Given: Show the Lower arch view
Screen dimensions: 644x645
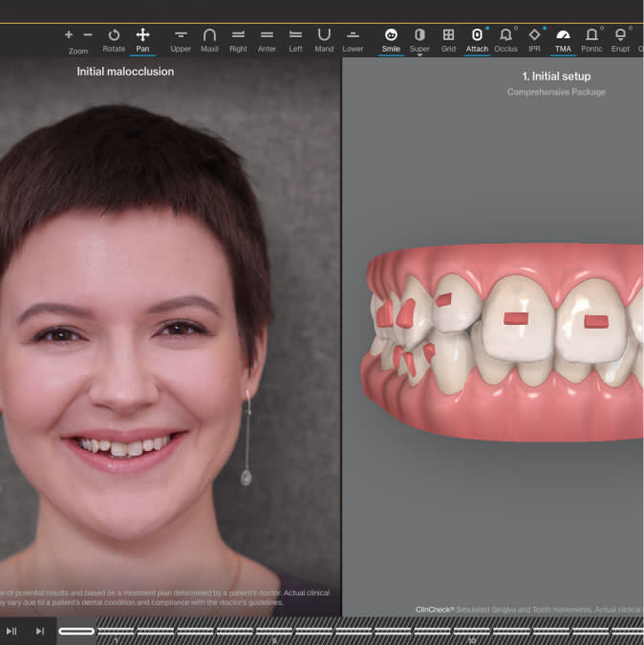Looking at the screenshot, I should pyautogui.click(x=353, y=35).
